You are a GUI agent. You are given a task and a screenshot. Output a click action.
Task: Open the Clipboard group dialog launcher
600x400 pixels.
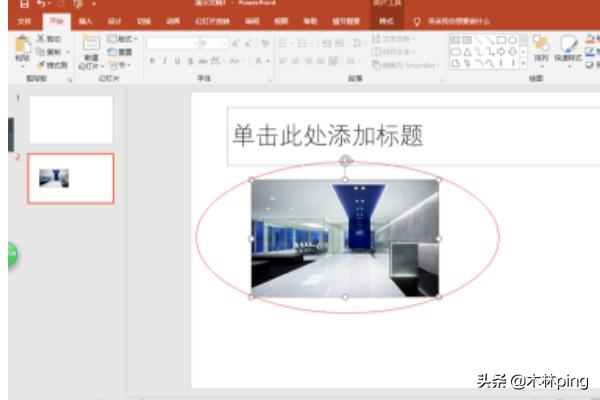point(69,80)
